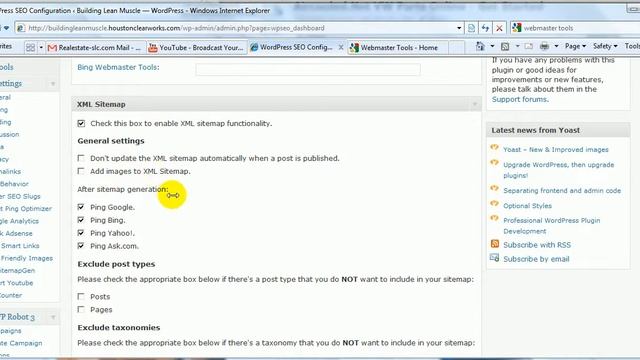Image resolution: width=640 pixels, height=360 pixels.
Task: Click the refresh icon in address bar
Action: click(485, 28)
